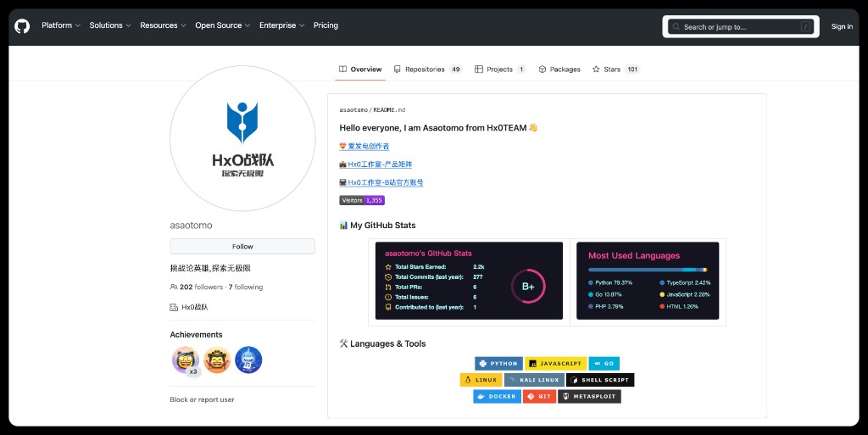Open the asaotomo's GitHub Stats card

tap(469, 281)
